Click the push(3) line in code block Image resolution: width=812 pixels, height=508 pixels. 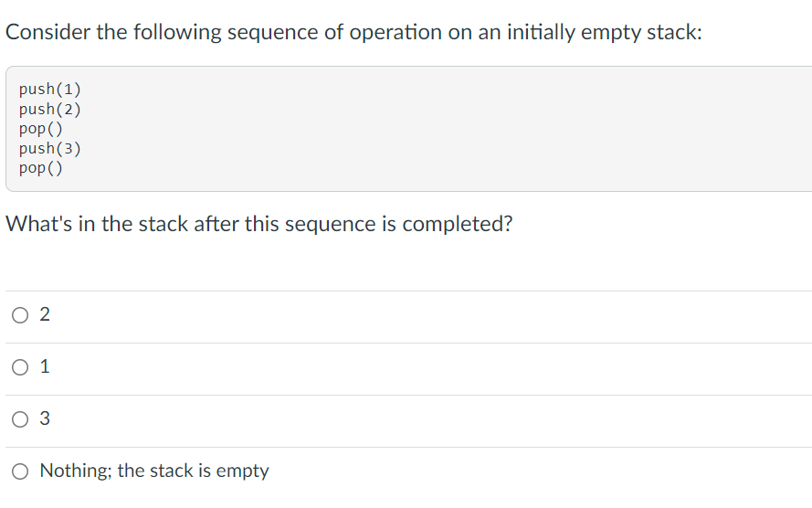pos(50,149)
